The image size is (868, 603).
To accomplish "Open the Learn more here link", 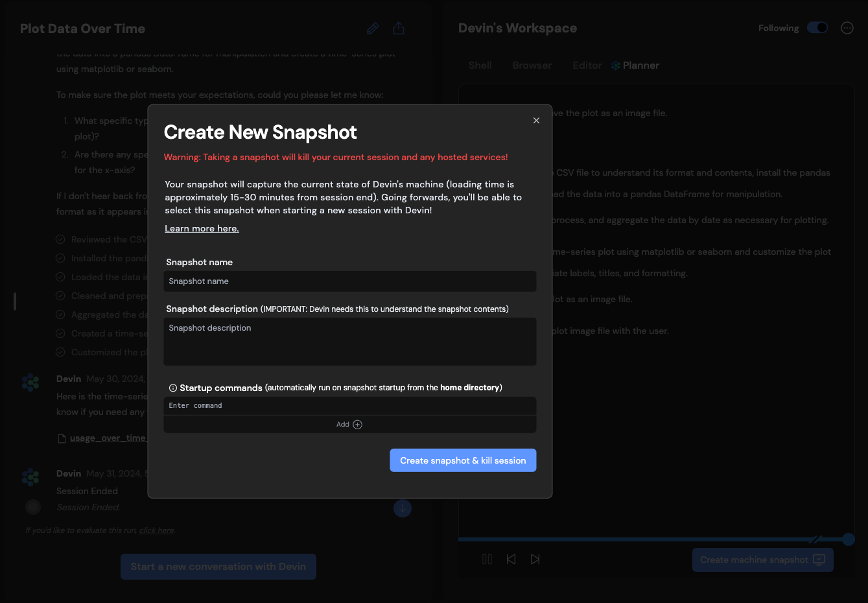I will tap(202, 228).
